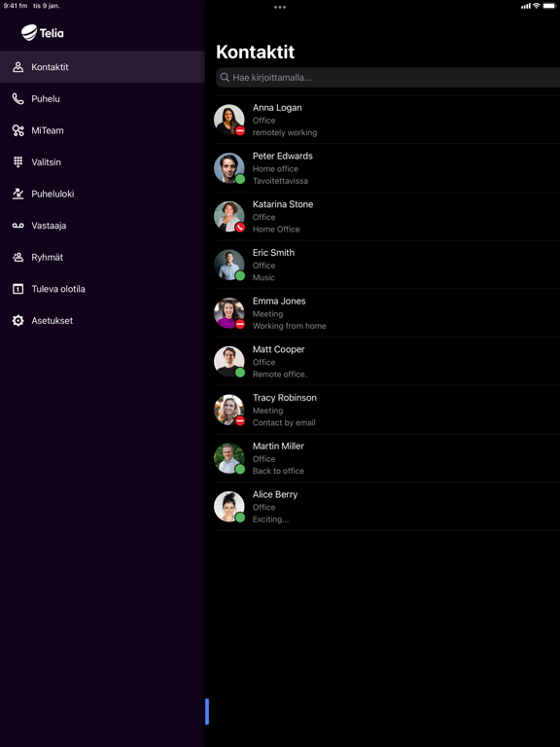Open the Puheluloki call log icon
This screenshot has width=560, height=747.
pos(17,194)
